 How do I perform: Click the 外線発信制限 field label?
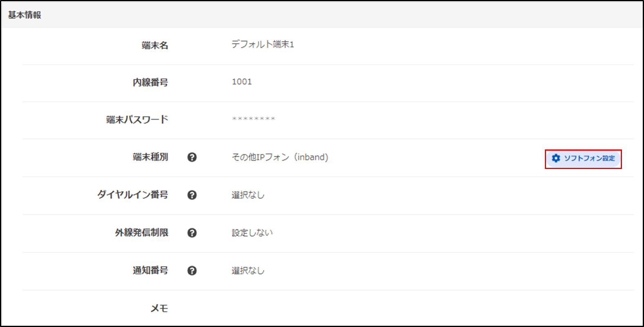[142, 233]
